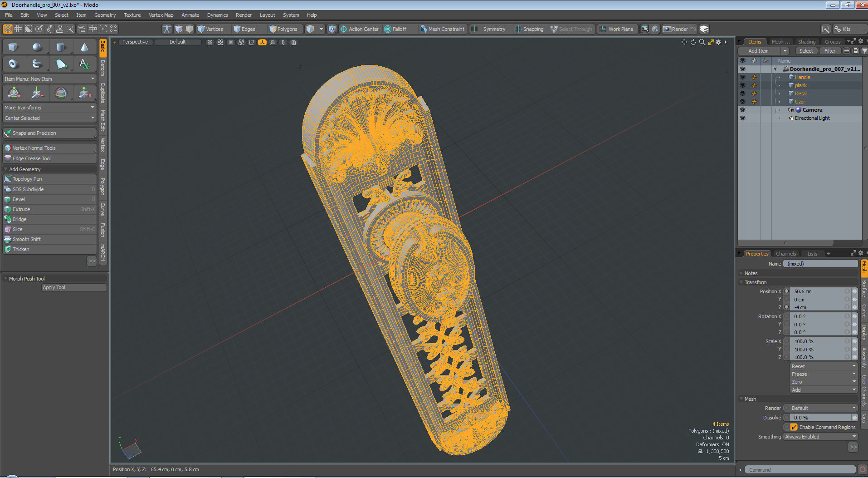Screen dimensions: 868x478
Task: Click the Slice tool
Action: pyautogui.click(x=50, y=229)
